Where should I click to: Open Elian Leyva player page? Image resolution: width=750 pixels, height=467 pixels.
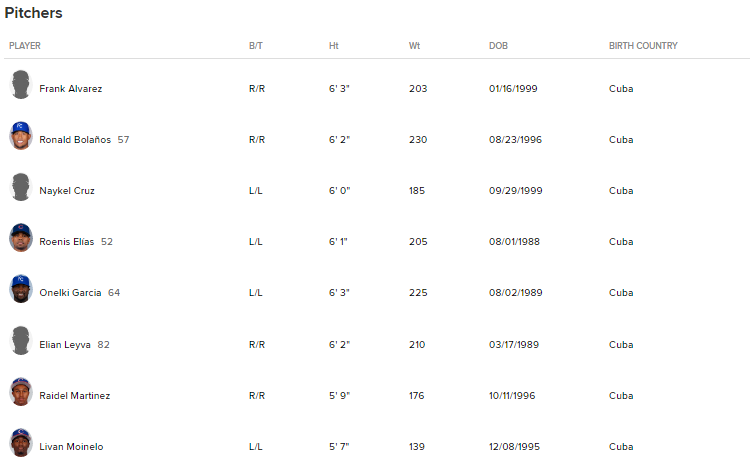click(x=65, y=345)
